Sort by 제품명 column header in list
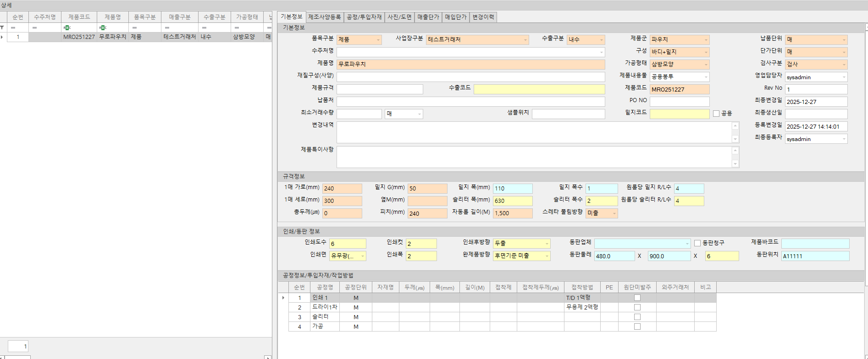Image resolution: width=868 pixels, height=359 pixels. [x=113, y=17]
